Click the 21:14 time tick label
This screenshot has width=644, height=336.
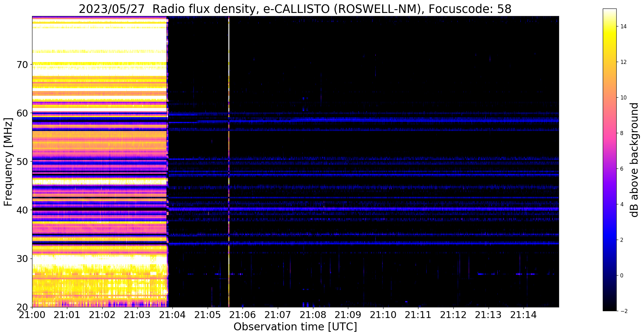click(x=524, y=315)
